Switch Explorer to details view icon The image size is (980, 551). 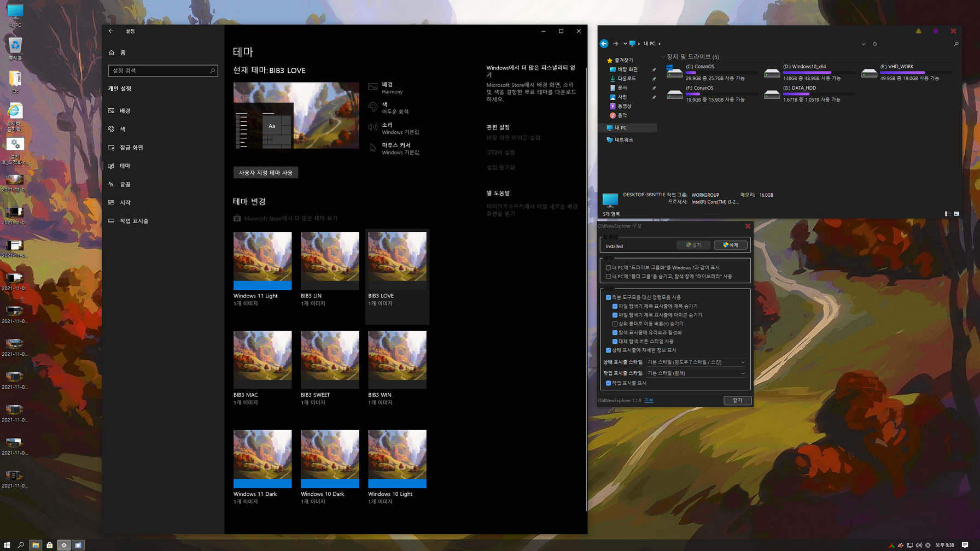coord(948,214)
